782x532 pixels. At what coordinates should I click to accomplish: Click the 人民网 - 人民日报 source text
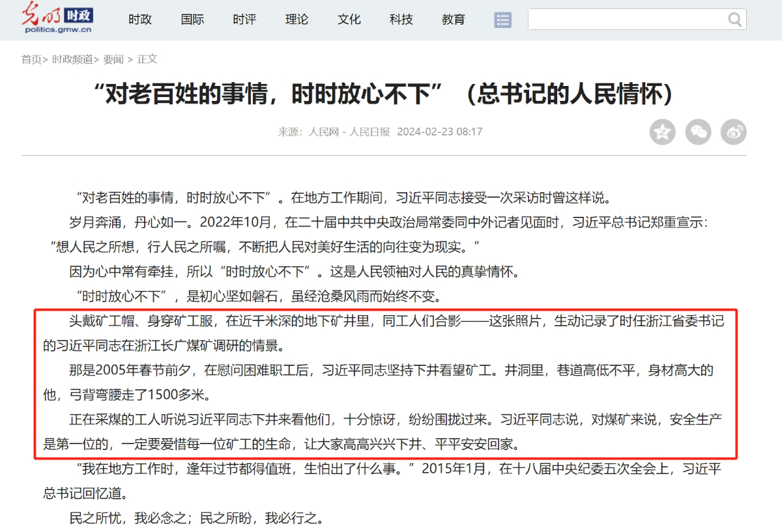pos(349,132)
